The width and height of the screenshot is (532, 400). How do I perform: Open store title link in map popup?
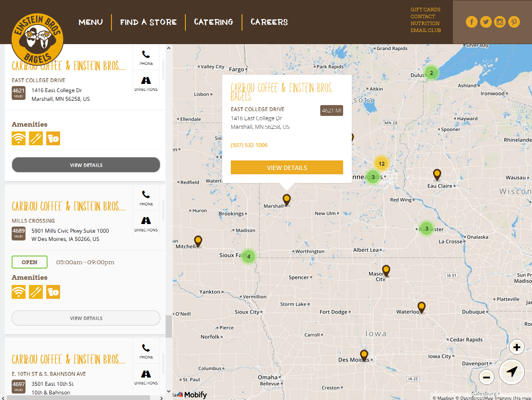[282, 92]
